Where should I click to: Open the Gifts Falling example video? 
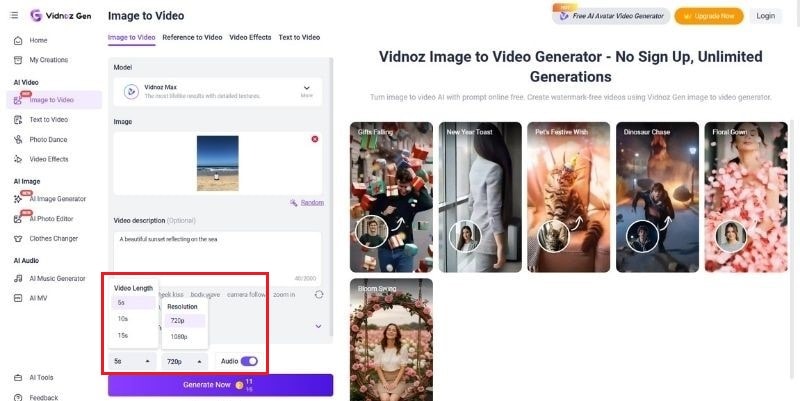coord(391,197)
